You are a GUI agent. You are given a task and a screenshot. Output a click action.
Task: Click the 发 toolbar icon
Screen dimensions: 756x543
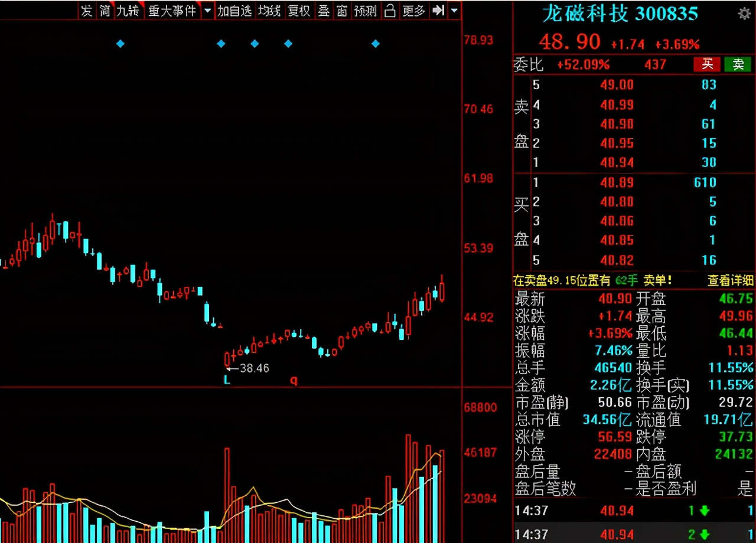point(86,11)
